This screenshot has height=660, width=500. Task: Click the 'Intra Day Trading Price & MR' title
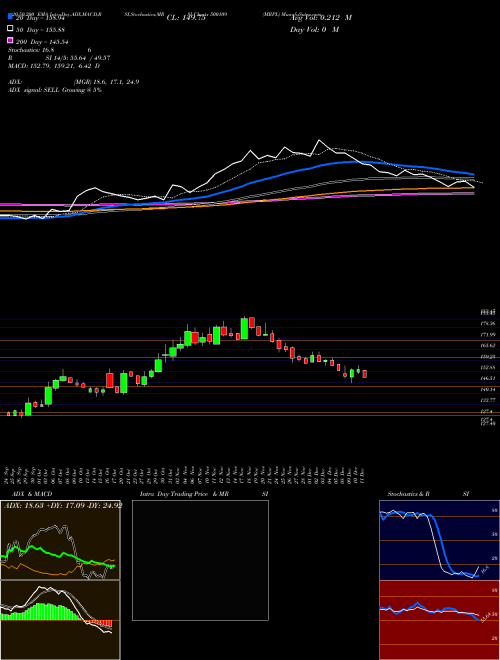click(x=184, y=494)
